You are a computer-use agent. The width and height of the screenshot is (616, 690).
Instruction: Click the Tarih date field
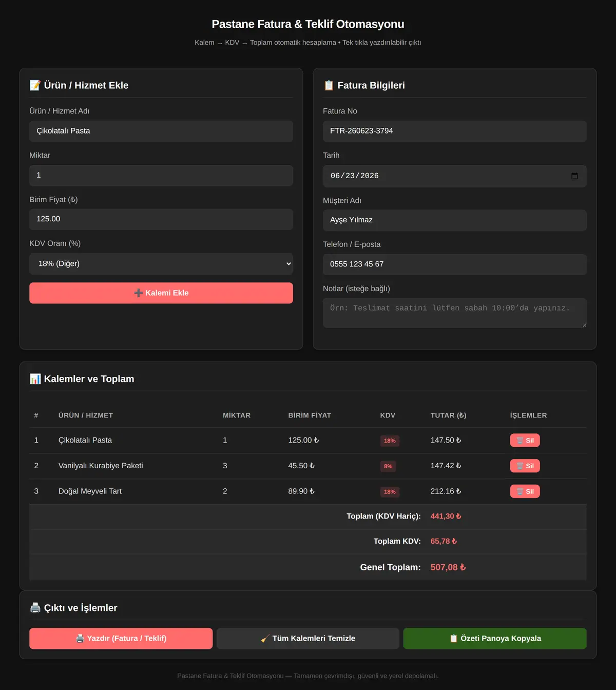point(455,176)
